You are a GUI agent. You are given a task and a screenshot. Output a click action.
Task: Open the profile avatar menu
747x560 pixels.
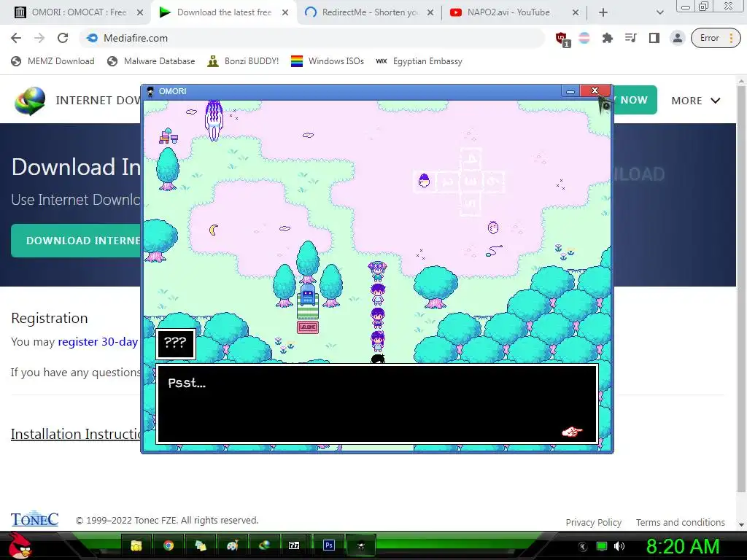coord(677,38)
